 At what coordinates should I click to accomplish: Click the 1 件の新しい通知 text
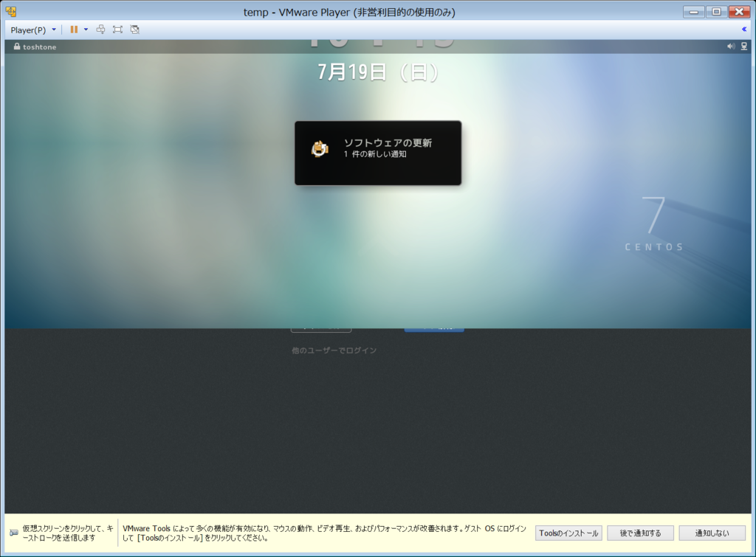(x=375, y=154)
